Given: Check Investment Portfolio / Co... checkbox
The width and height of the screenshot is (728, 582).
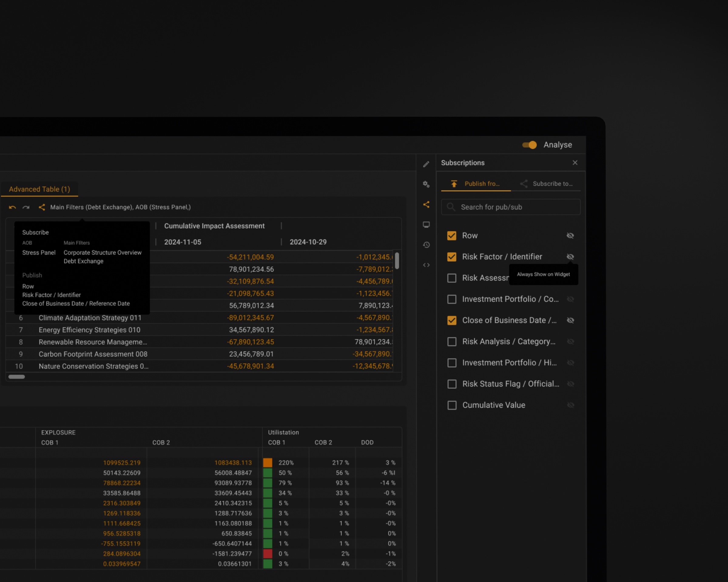Looking at the screenshot, I should click(451, 299).
